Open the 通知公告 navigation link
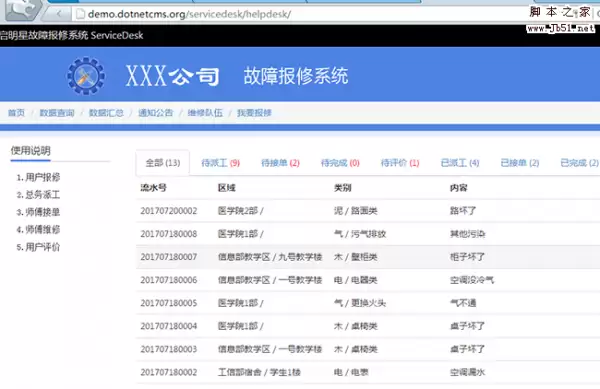The image size is (600, 389). click(155, 113)
